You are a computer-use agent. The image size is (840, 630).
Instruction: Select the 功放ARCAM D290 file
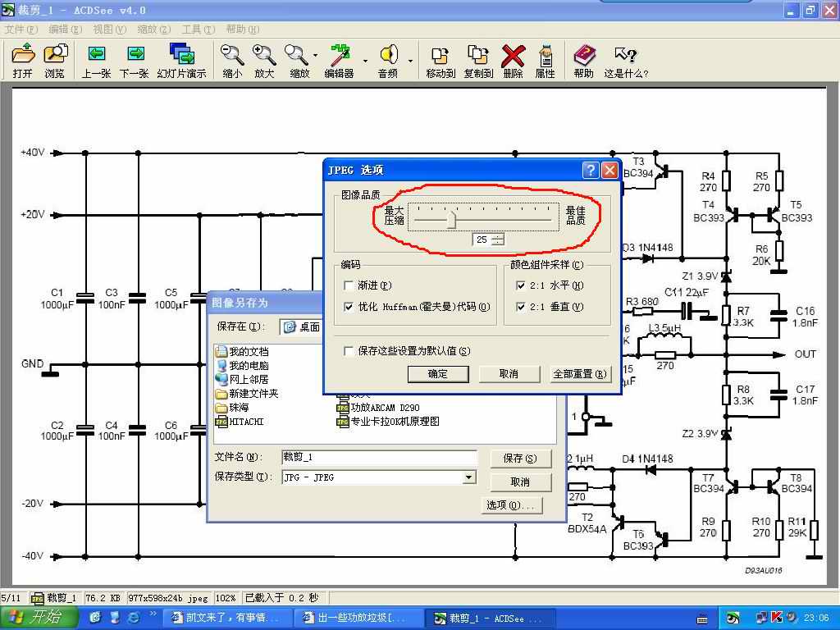[378, 408]
